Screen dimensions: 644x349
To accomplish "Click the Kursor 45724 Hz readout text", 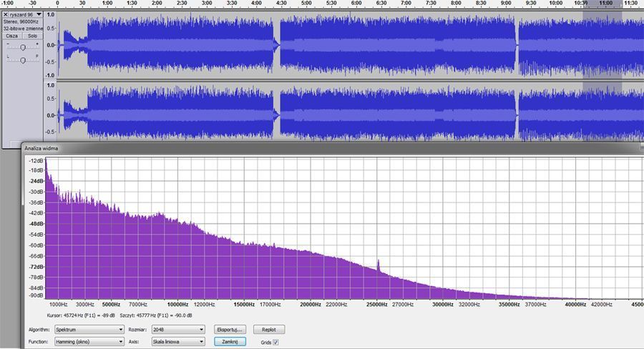I will point(81,315).
